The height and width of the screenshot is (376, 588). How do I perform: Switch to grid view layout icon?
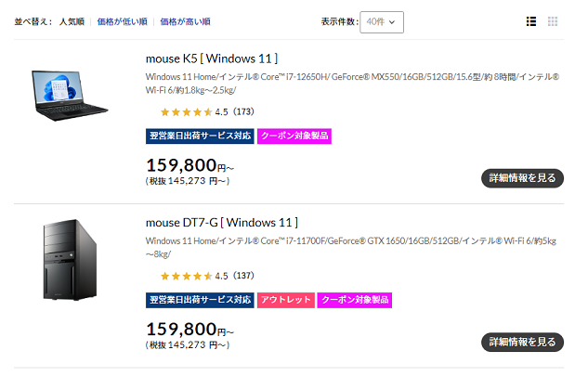[x=554, y=21]
